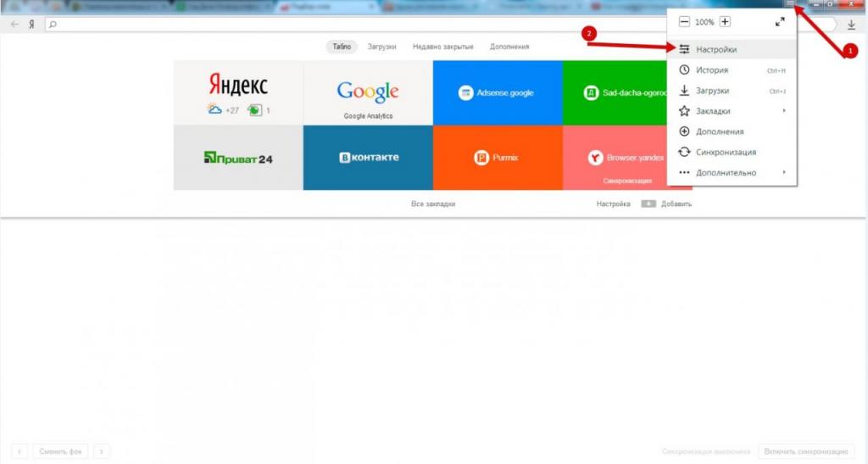Open the downloads arrow icon in toolbar
Viewport: 868px width, 464px height.
tap(851, 25)
